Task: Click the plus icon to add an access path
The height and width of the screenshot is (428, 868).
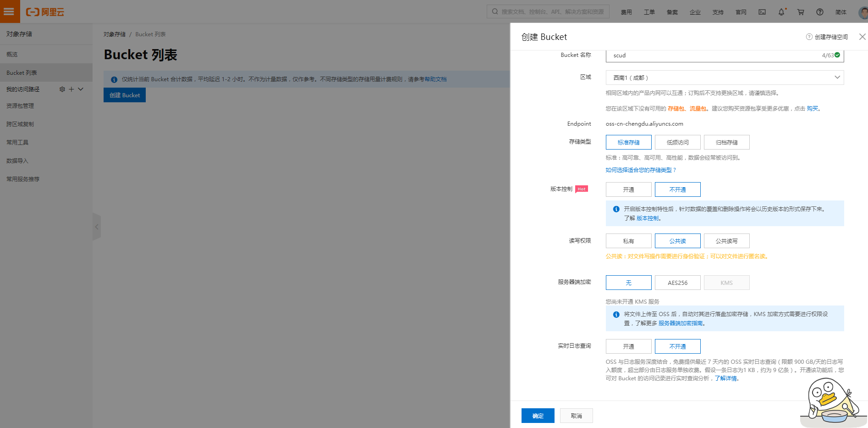Action: point(71,89)
